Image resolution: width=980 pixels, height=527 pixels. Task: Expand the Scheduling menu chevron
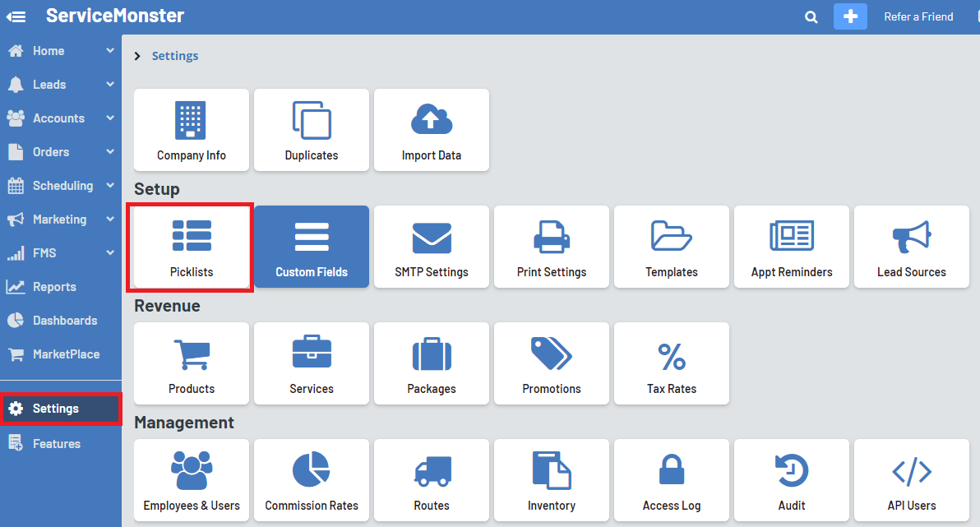(110, 186)
